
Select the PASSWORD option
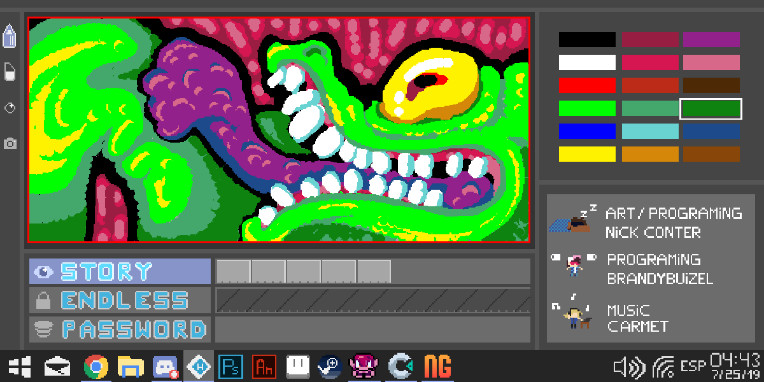[x=120, y=329]
